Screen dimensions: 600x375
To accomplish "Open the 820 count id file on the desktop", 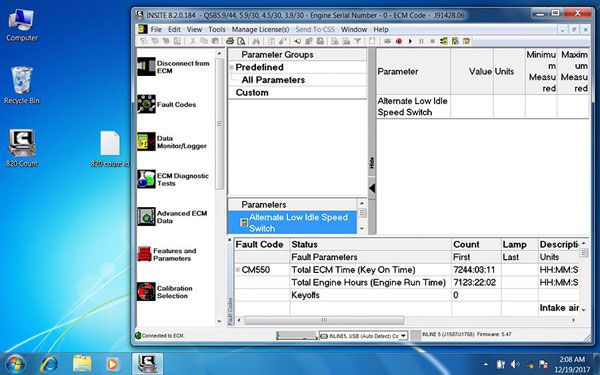I will click(x=110, y=149).
